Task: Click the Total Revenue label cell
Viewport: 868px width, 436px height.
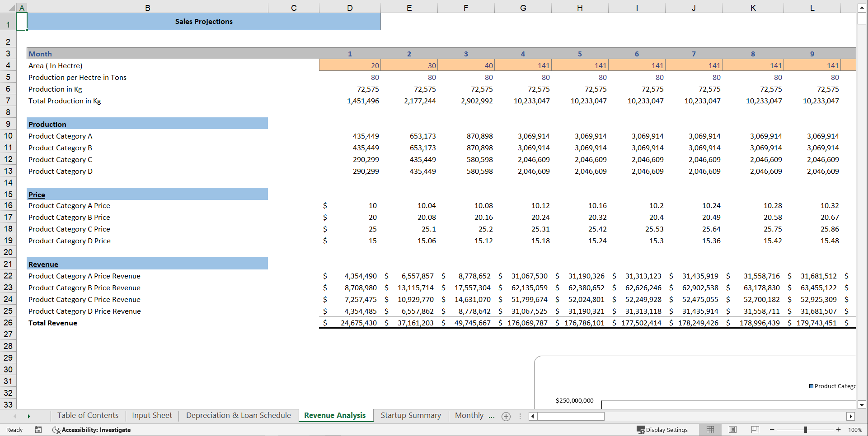Action: pos(147,323)
